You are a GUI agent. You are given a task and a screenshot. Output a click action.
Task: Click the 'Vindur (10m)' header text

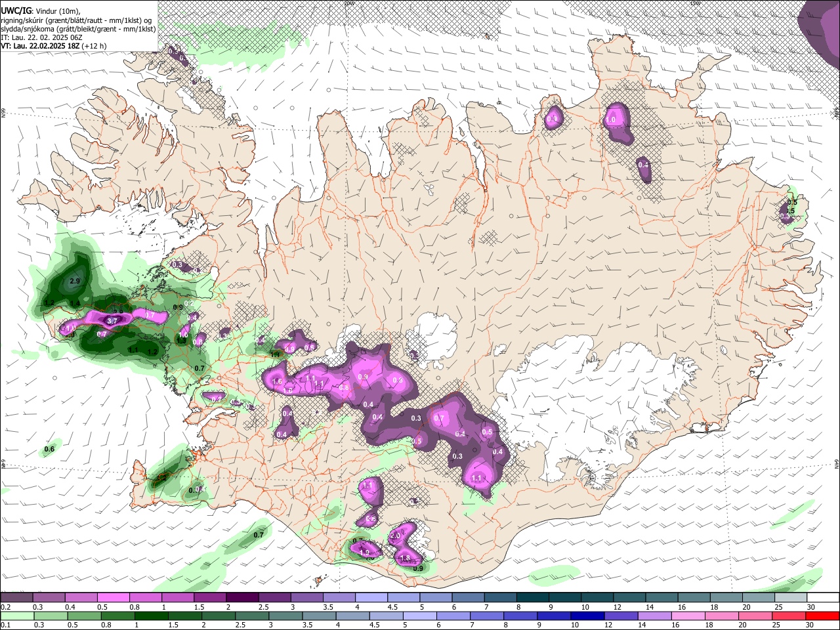click(57, 11)
